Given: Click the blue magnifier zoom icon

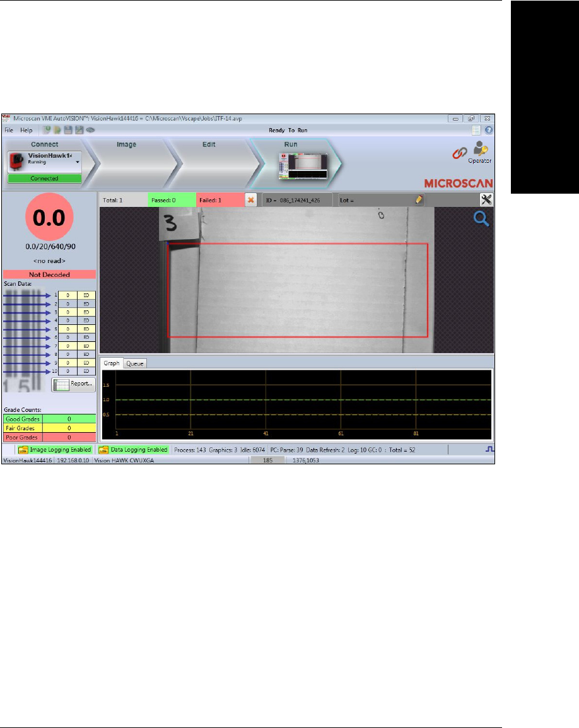Looking at the screenshot, I should point(481,219).
